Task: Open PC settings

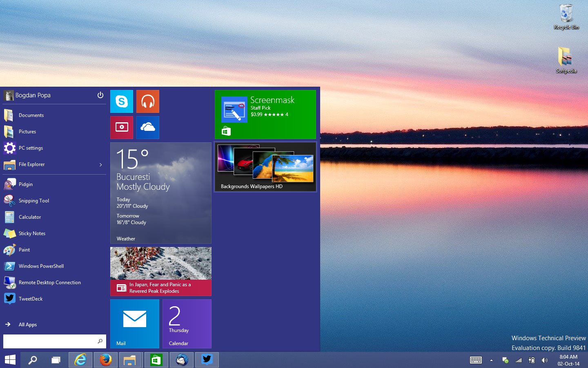Action: point(54,148)
